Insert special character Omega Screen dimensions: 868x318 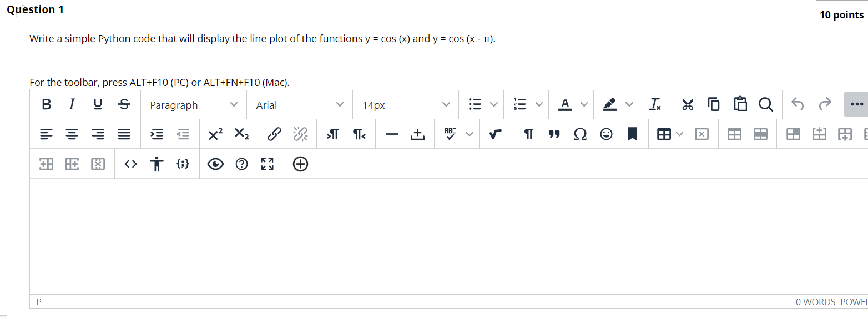[x=580, y=134]
